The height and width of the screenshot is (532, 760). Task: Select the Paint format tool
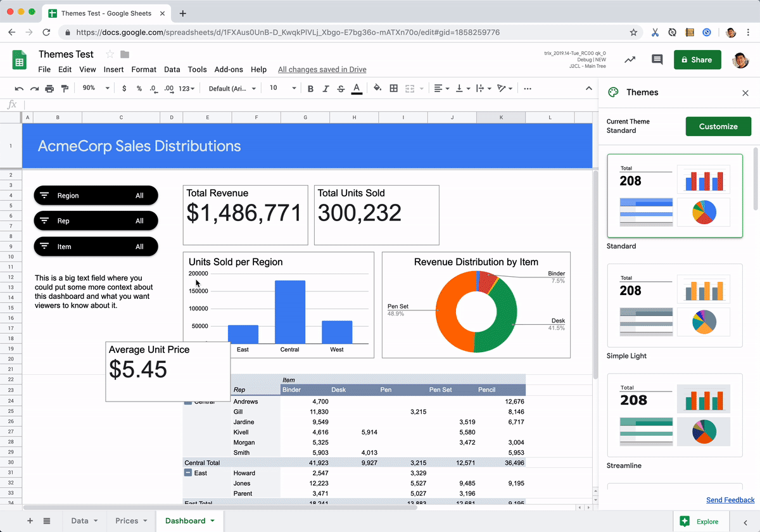tap(65, 88)
